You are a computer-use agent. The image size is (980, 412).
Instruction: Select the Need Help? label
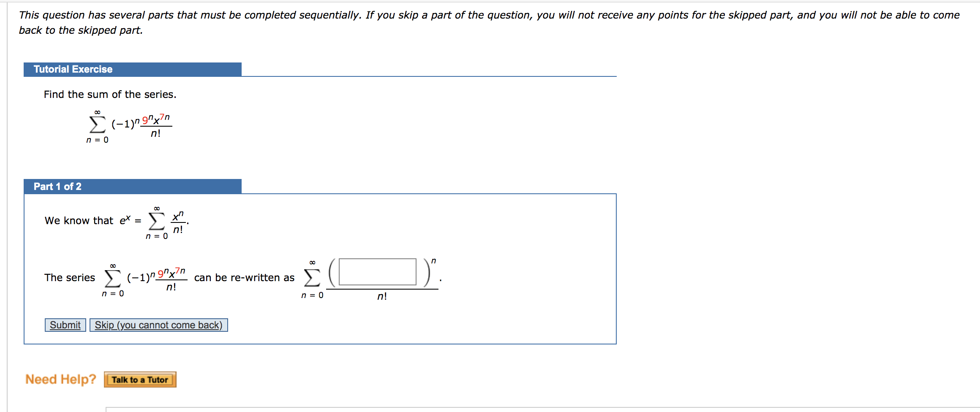click(x=60, y=379)
